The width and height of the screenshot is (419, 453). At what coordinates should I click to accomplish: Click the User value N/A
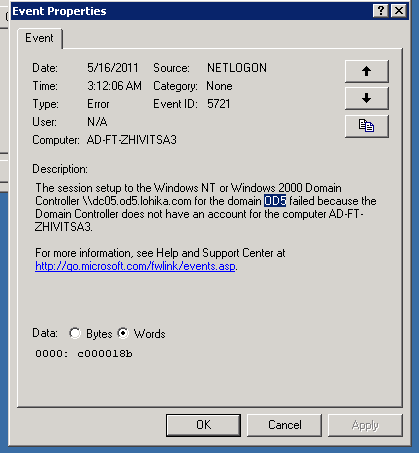(x=97, y=122)
